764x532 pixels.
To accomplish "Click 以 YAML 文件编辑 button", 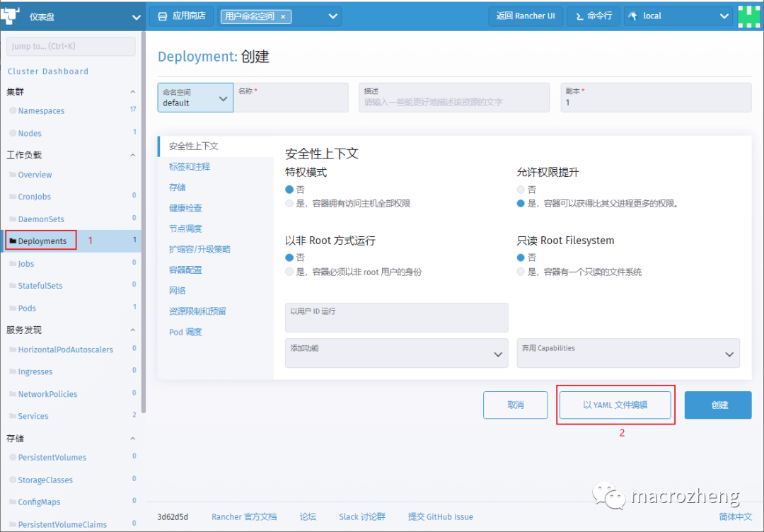I will [615, 405].
